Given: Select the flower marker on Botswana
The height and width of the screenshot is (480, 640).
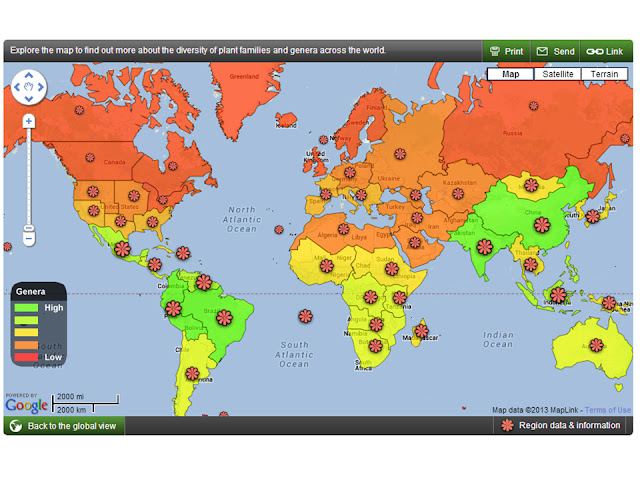Looking at the screenshot, I should pos(375,346).
